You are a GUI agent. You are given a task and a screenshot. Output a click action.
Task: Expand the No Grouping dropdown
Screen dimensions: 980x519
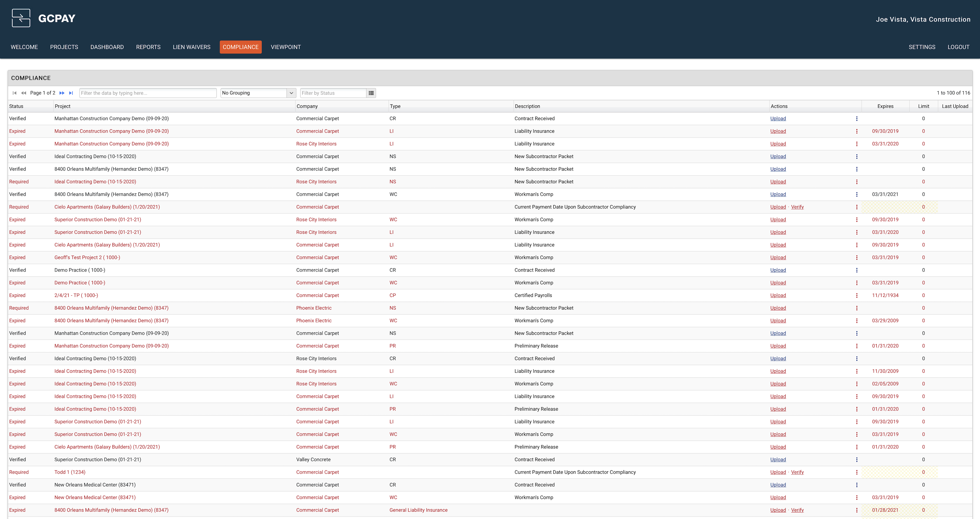(x=291, y=93)
